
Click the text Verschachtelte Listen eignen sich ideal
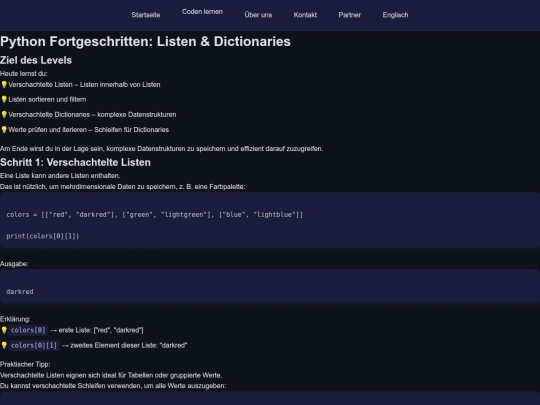point(111,375)
